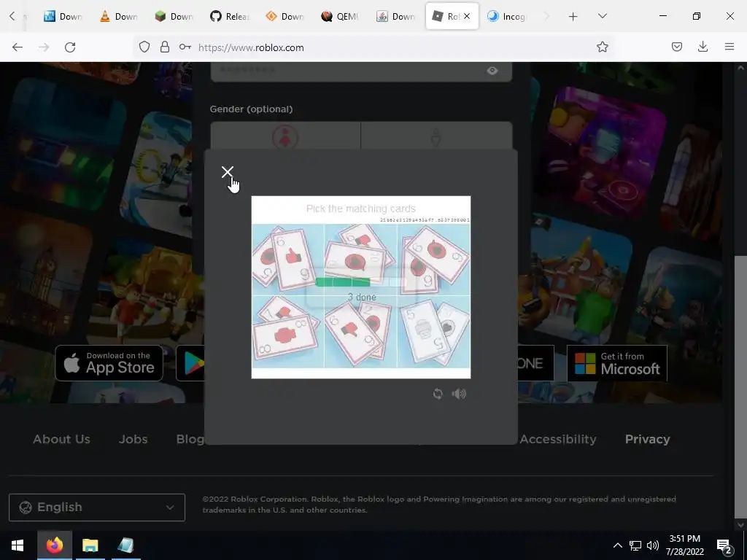Click the taskbar app icon right of File Explorer
The image size is (747, 560).
[x=125, y=545]
